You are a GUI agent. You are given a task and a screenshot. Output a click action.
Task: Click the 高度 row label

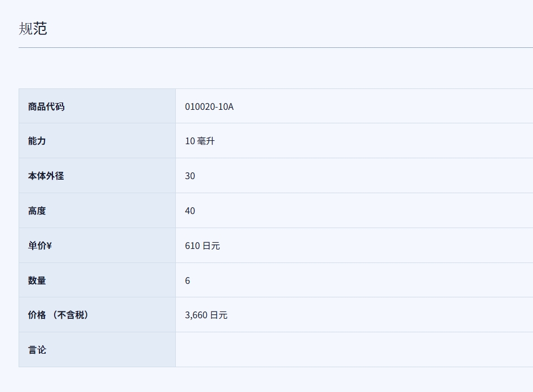coord(37,211)
